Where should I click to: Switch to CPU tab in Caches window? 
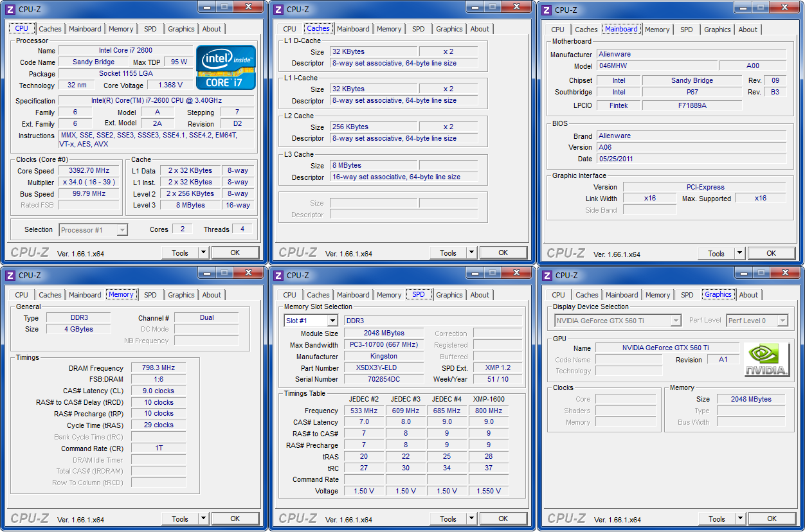tap(289, 29)
